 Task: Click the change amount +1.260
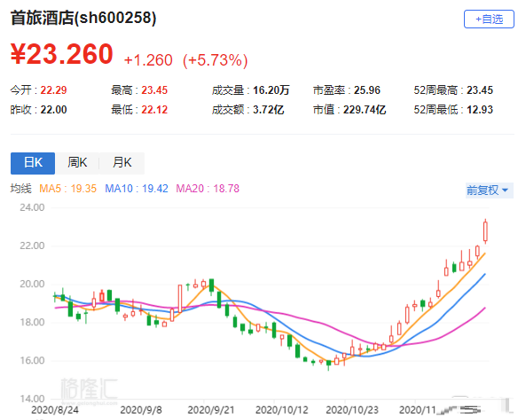[x=148, y=60]
